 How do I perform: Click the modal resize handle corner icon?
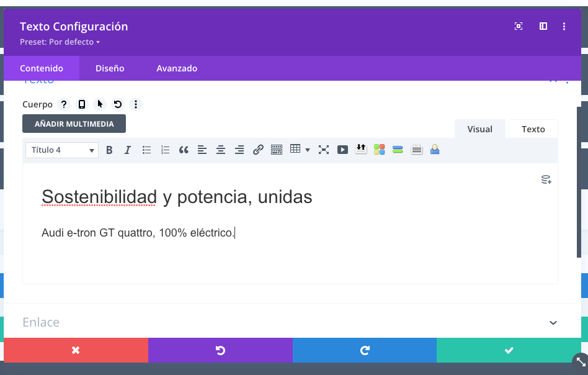[x=581, y=362]
